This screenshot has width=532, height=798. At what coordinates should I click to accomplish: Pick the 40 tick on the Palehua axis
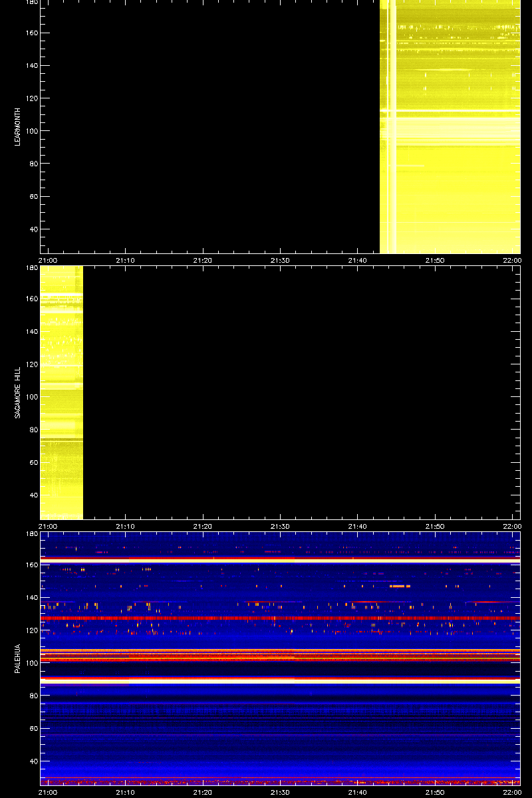click(x=33, y=761)
